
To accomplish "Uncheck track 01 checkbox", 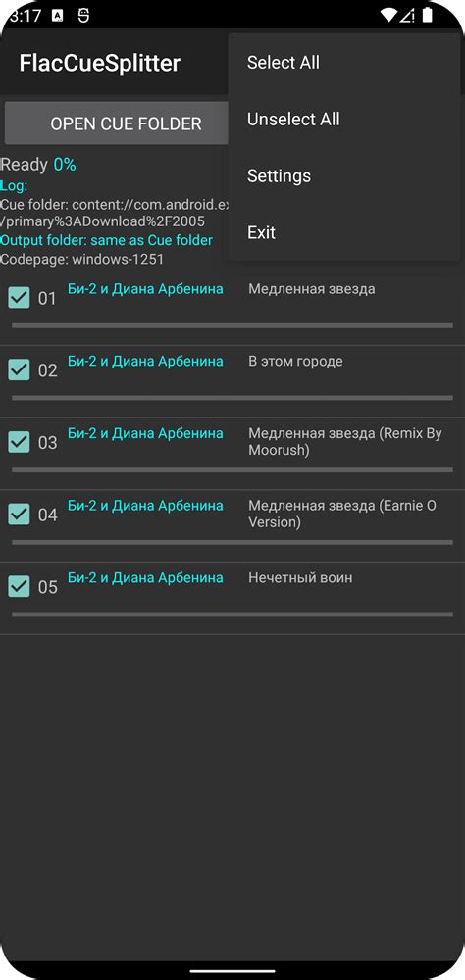I will point(19,298).
